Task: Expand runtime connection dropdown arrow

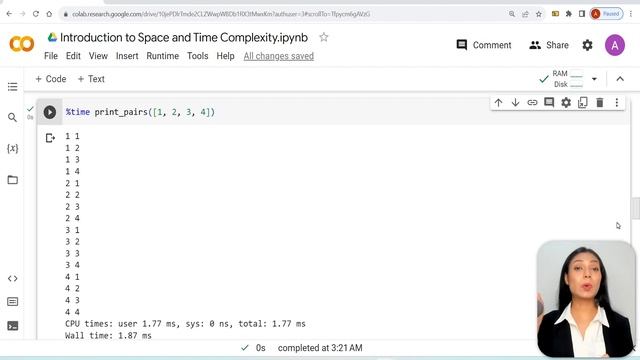Action: (x=594, y=79)
